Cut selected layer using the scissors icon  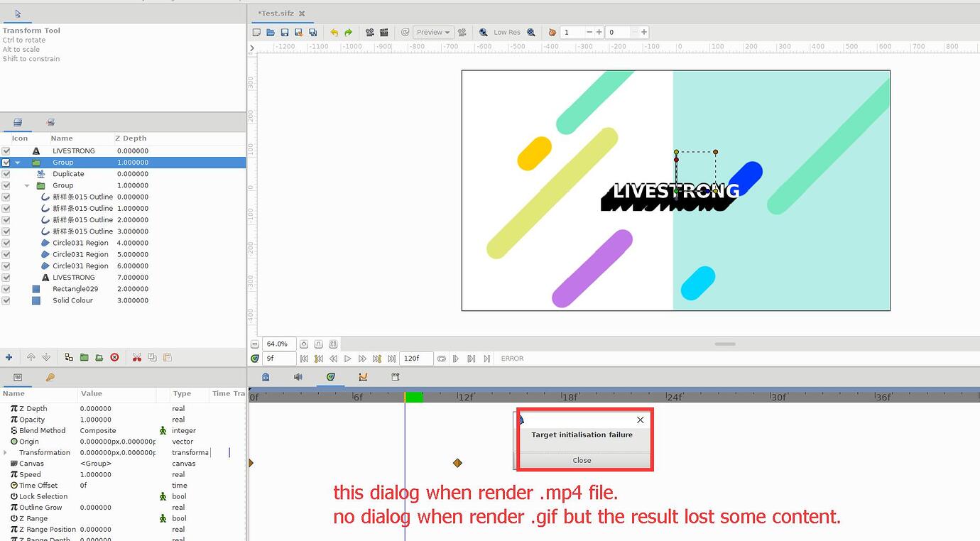pyautogui.click(x=137, y=356)
